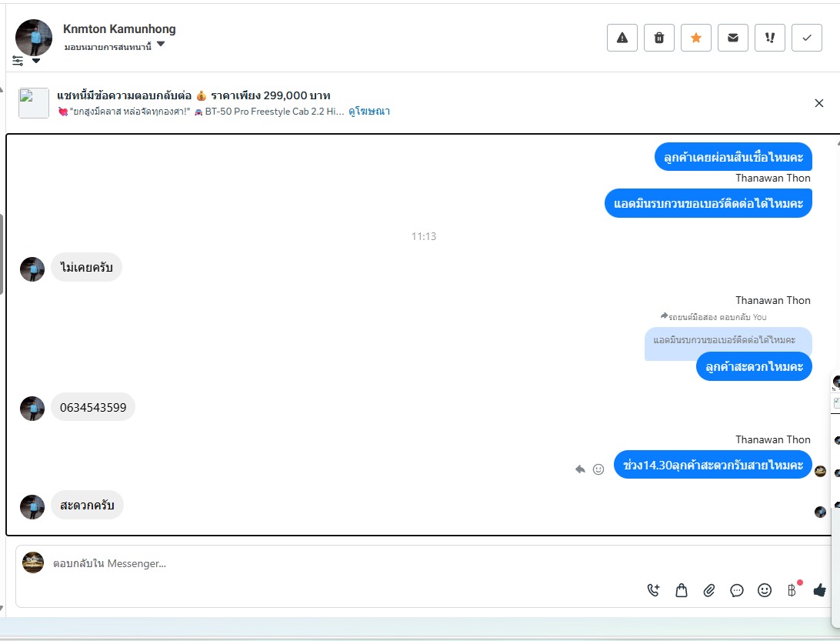This screenshot has width=840, height=641.
Task: Open the ดูโฆษณา ad link
Action: coord(369,112)
